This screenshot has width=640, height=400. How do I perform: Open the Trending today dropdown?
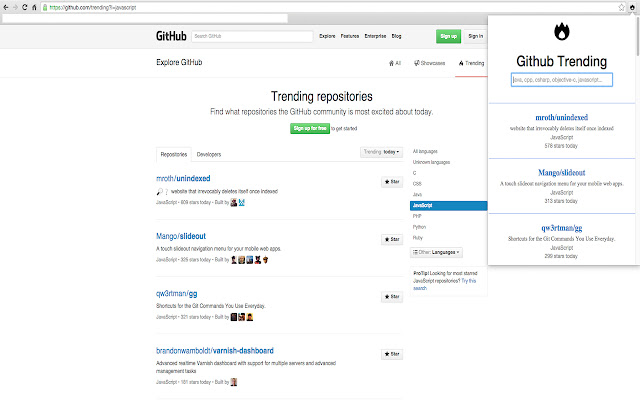tap(381, 152)
